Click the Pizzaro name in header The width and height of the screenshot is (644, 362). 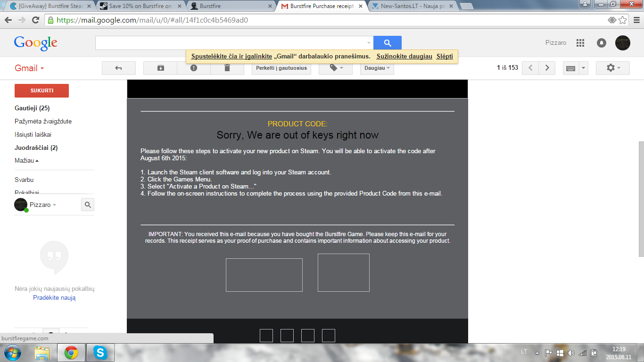pos(556,43)
